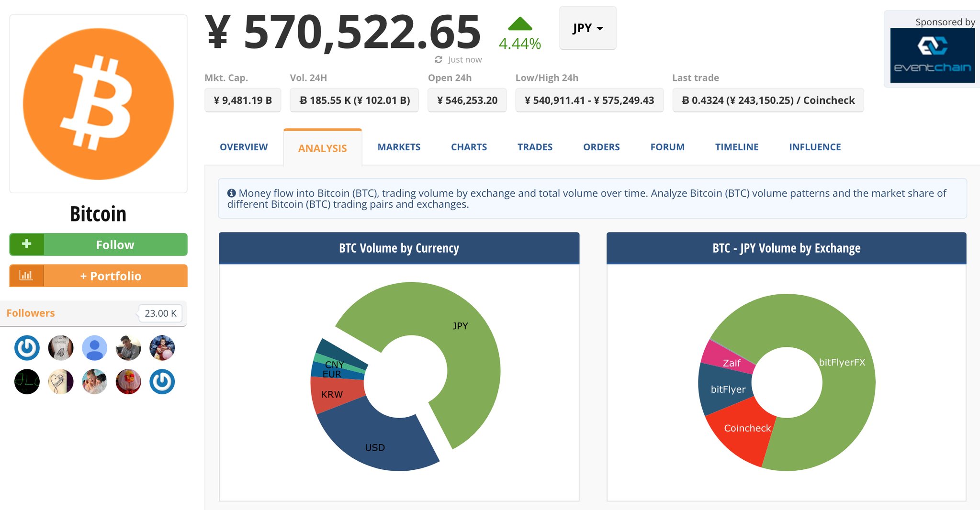Open the heart drawing follower avatar

pyautogui.click(x=61, y=382)
